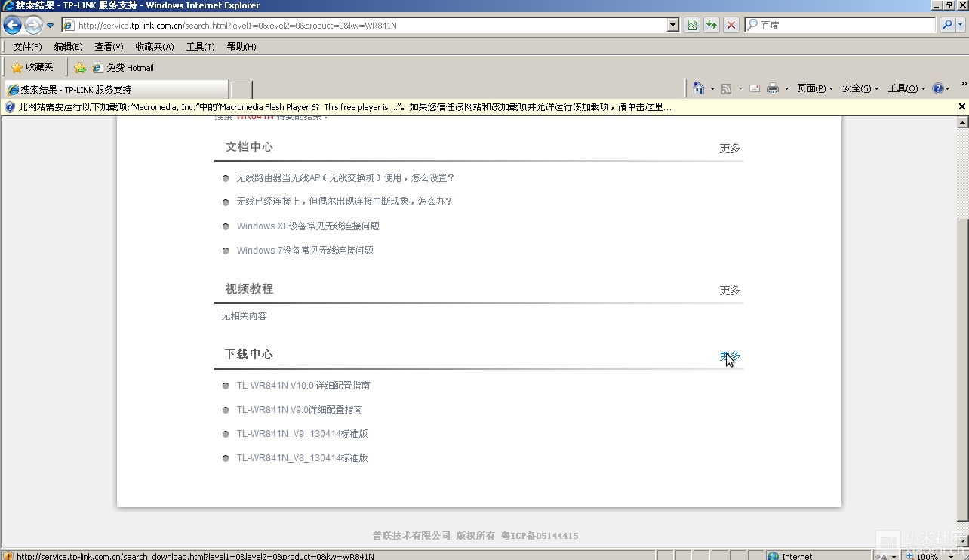969x560 pixels.
Task: Click the Flash Player add-on information bar
Action: 478,107
